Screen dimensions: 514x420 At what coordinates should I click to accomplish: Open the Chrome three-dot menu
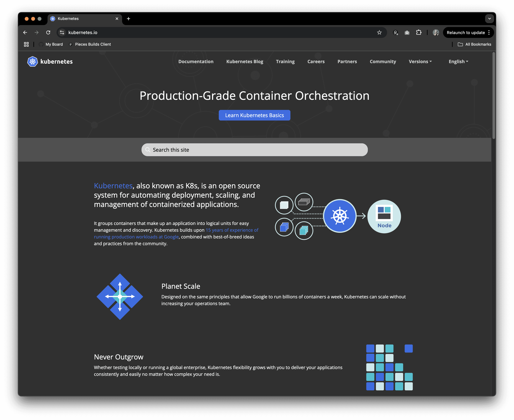click(x=489, y=32)
